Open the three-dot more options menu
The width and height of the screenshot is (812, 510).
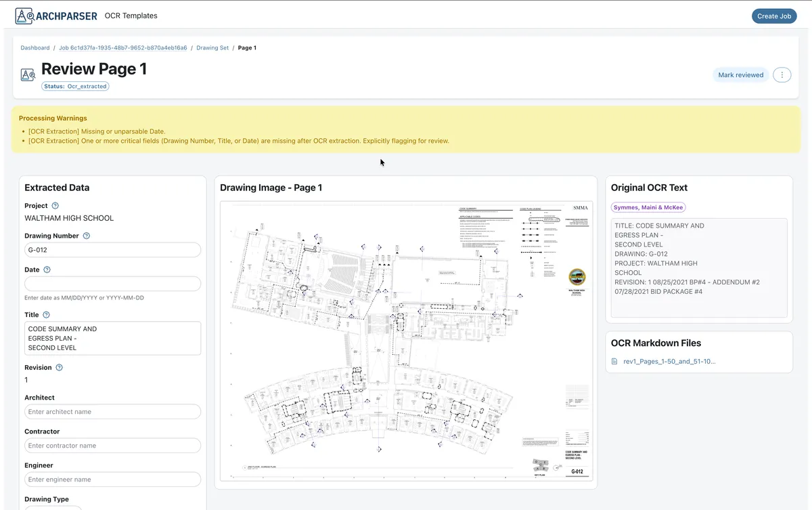(782, 75)
